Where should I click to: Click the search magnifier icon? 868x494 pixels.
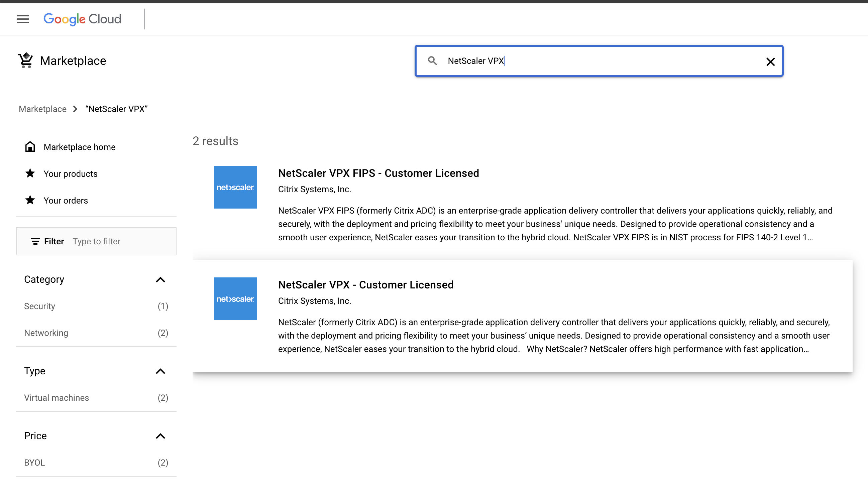(432, 61)
